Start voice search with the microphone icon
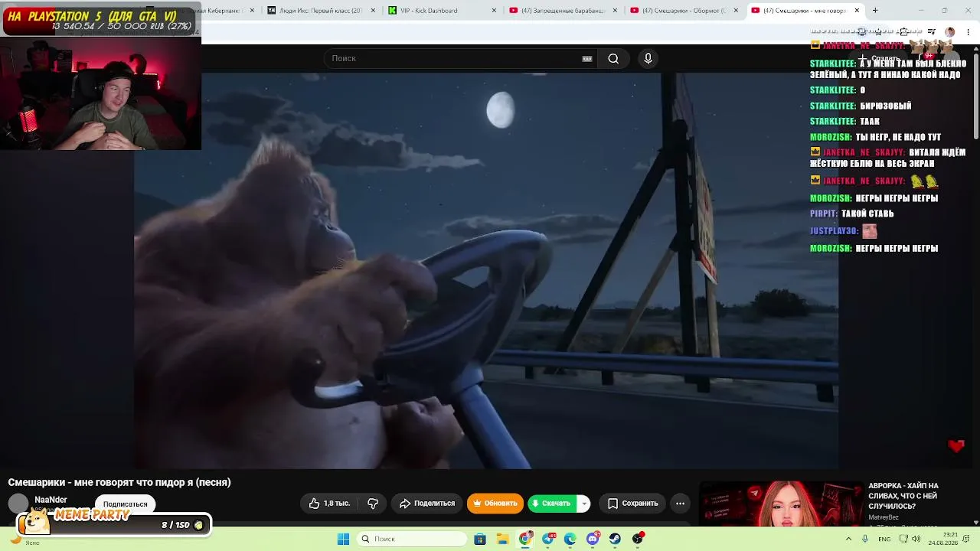This screenshot has height=551, width=980. pos(648,59)
